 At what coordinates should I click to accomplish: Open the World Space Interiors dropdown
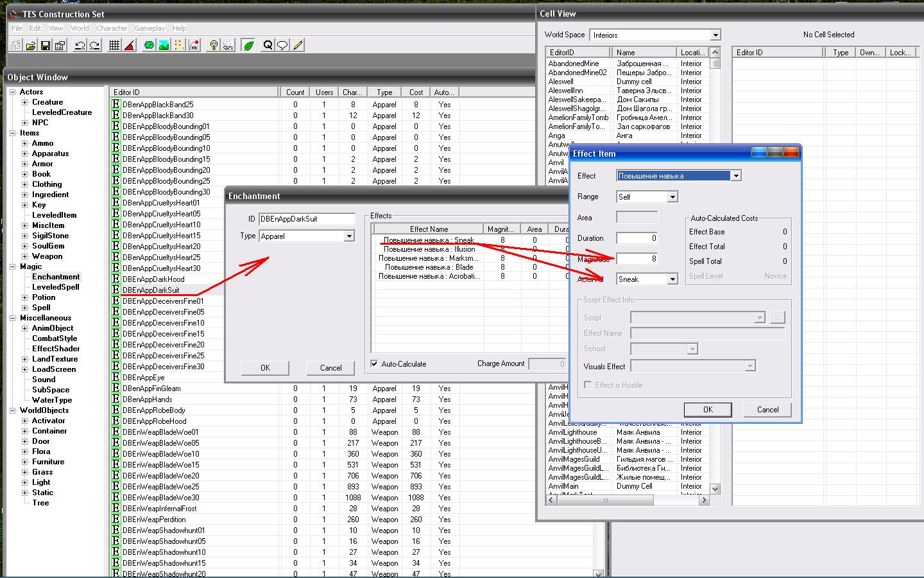(x=715, y=35)
